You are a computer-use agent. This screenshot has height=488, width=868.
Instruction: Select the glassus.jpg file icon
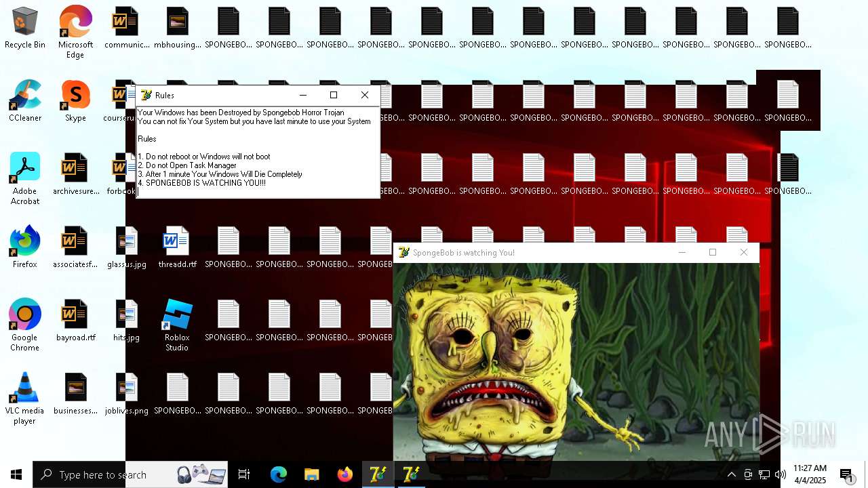tap(126, 248)
